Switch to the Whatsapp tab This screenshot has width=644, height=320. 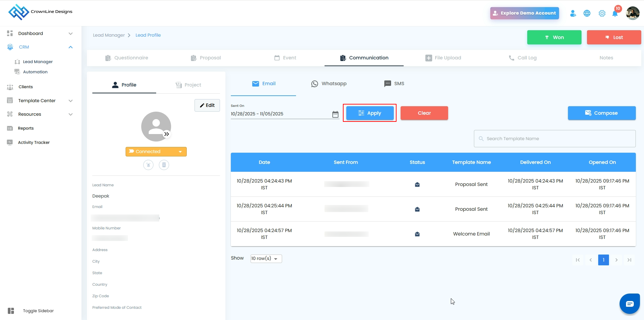click(329, 83)
